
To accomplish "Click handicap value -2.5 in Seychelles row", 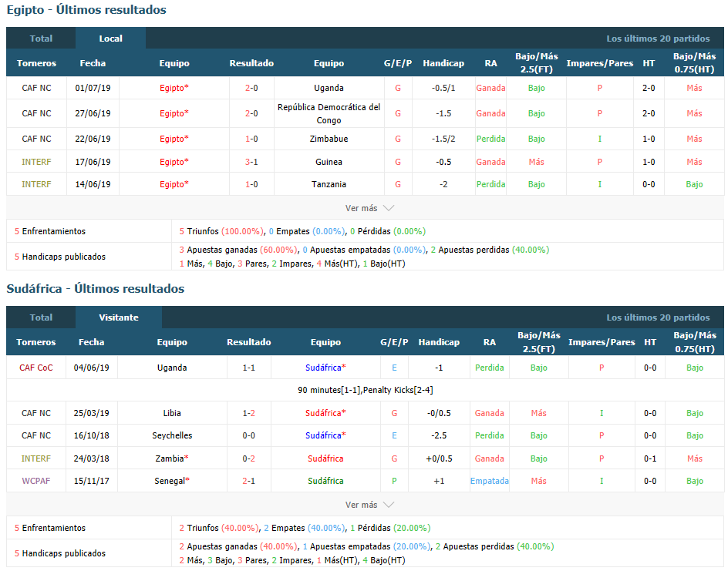I will point(439,435).
